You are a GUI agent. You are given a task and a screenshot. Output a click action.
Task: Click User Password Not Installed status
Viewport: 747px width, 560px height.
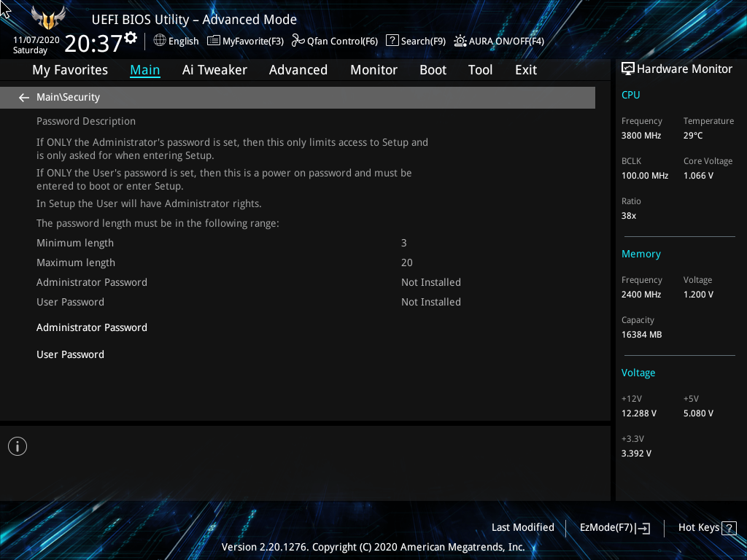coord(430,302)
